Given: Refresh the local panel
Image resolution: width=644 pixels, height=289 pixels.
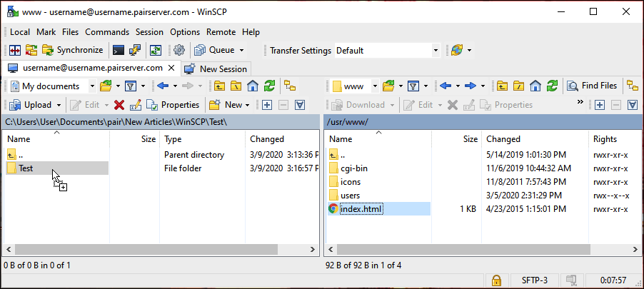Looking at the screenshot, I should pos(269,86).
